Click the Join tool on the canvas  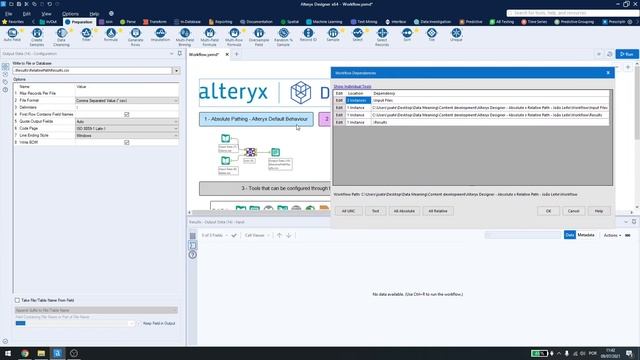(x=250, y=152)
